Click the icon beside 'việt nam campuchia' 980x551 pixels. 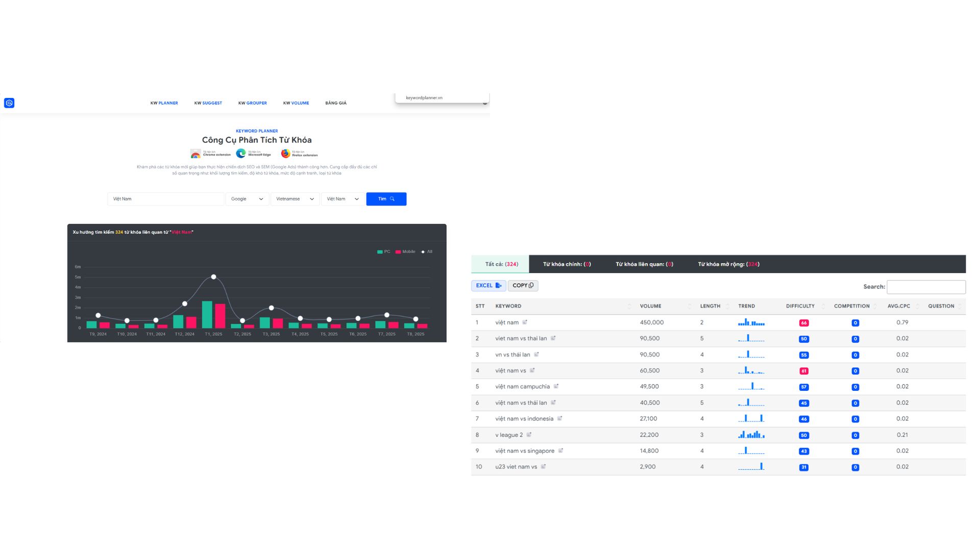556,386
